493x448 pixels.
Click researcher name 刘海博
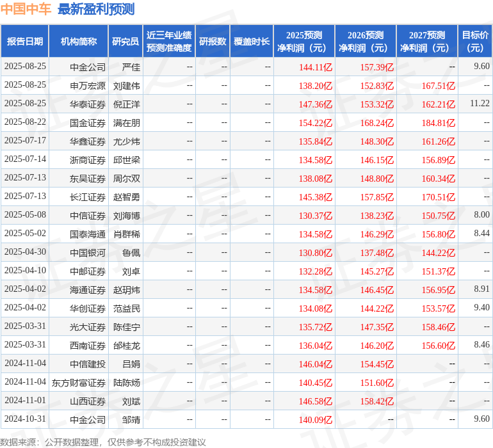(127, 216)
